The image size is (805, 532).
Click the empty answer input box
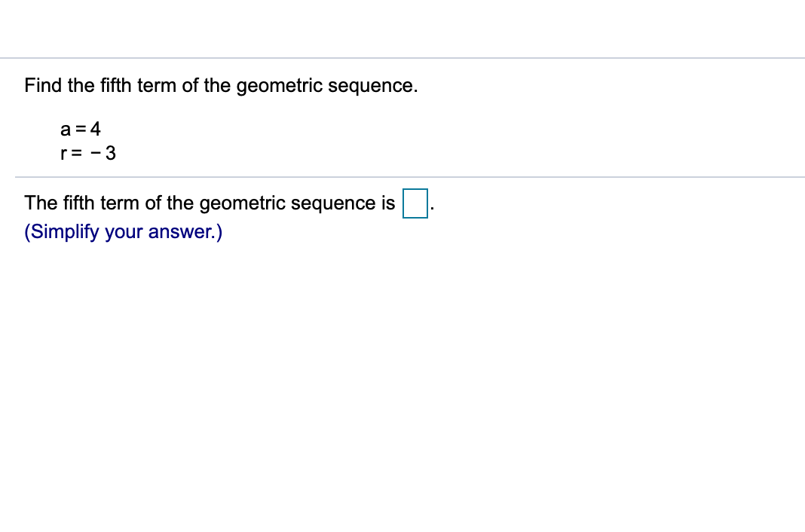415,203
